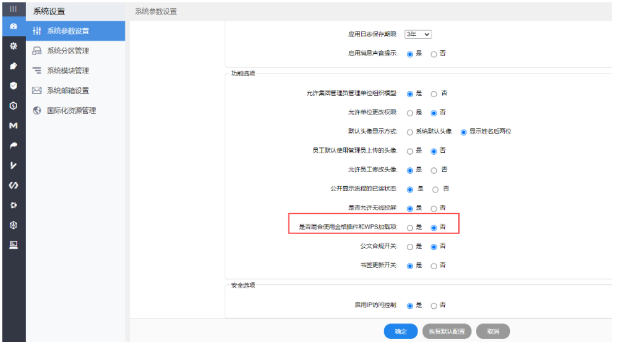644x352 pixels.
Task: Click the 应用日志保存期限 label text
Action: click(373, 35)
